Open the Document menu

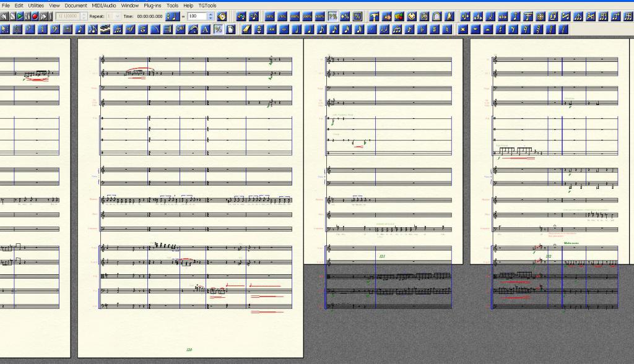[76, 5]
